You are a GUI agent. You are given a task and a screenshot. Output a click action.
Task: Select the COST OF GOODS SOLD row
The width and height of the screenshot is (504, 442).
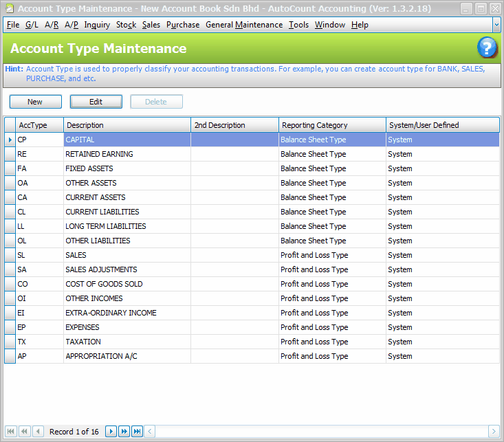coord(127,284)
